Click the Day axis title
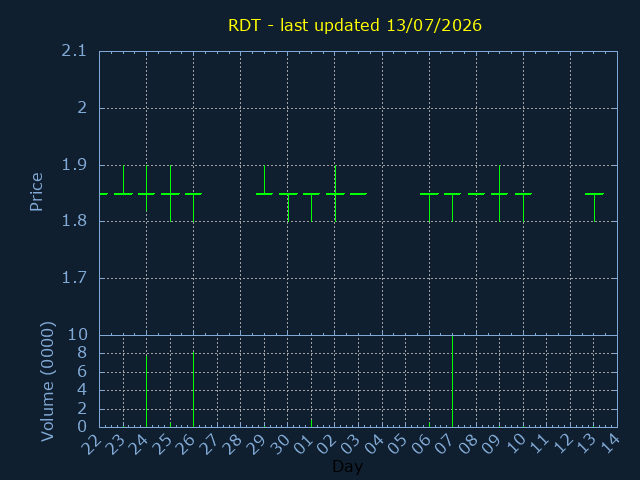This screenshot has width=640, height=480. click(347, 466)
